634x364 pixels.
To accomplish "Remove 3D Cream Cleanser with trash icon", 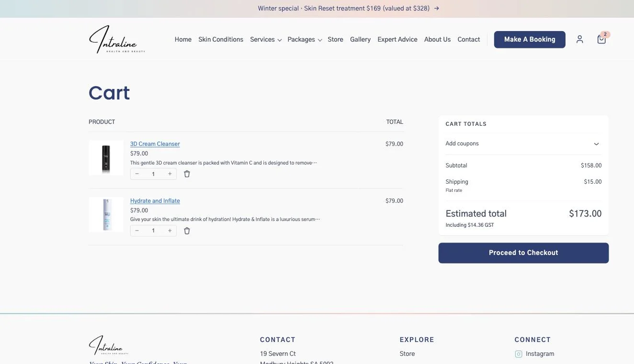I will 187,174.
